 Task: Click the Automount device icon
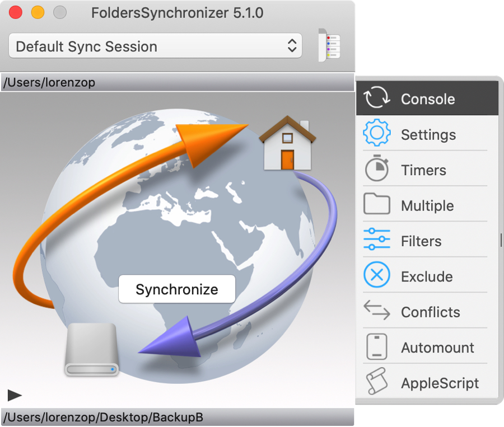pyautogui.click(x=377, y=346)
